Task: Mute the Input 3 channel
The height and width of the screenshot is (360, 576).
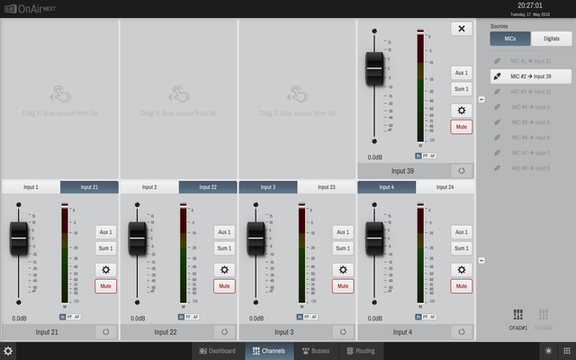Action: click(343, 286)
